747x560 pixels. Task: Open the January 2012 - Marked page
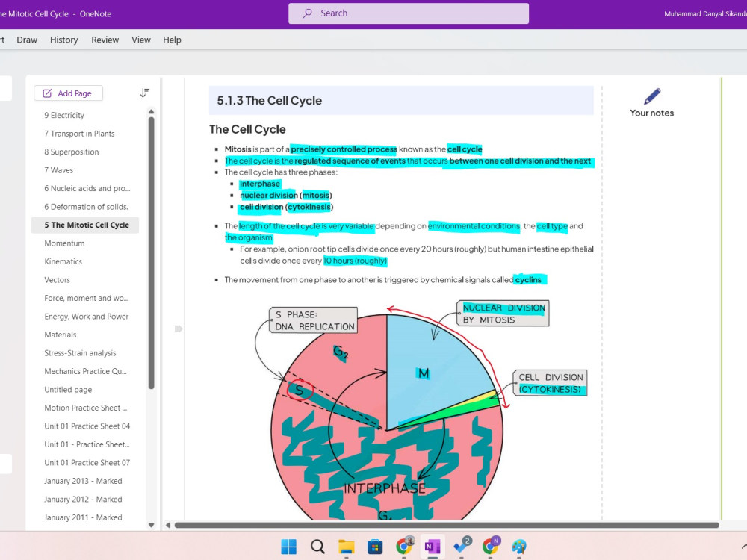pos(85,500)
